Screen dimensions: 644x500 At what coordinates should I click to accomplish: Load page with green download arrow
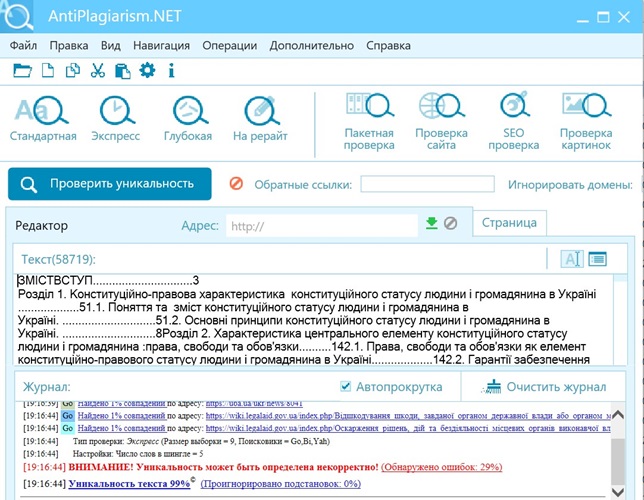[432, 224]
